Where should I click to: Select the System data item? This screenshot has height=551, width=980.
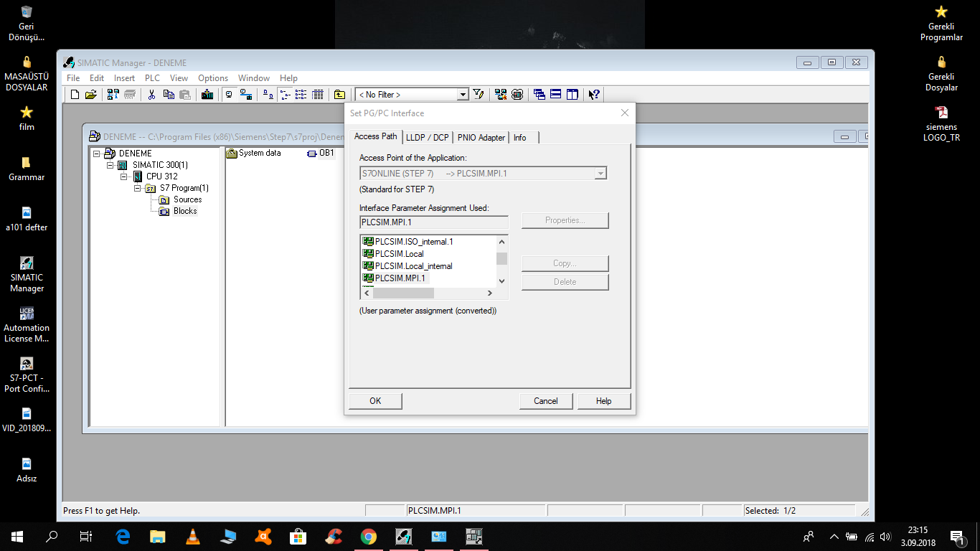(x=255, y=153)
